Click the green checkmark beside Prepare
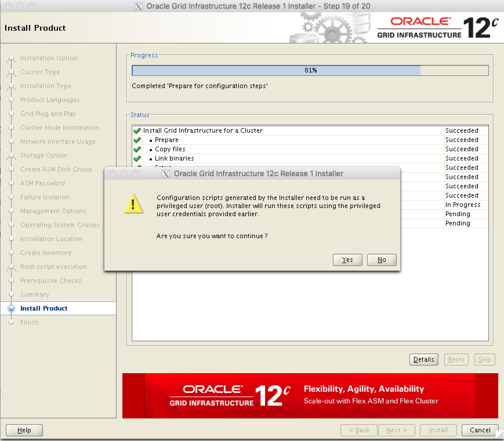This screenshot has height=441, width=504. 137,140
